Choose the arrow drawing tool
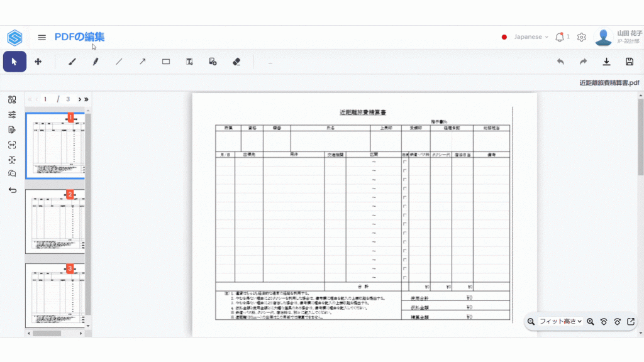Viewport: 644px width, 362px height. point(143,62)
